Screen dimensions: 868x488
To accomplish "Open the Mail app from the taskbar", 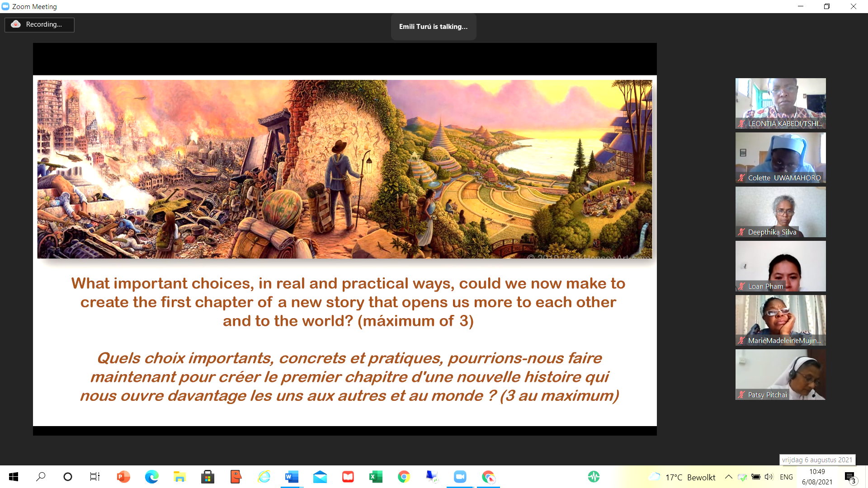I will tap(320, 477).
